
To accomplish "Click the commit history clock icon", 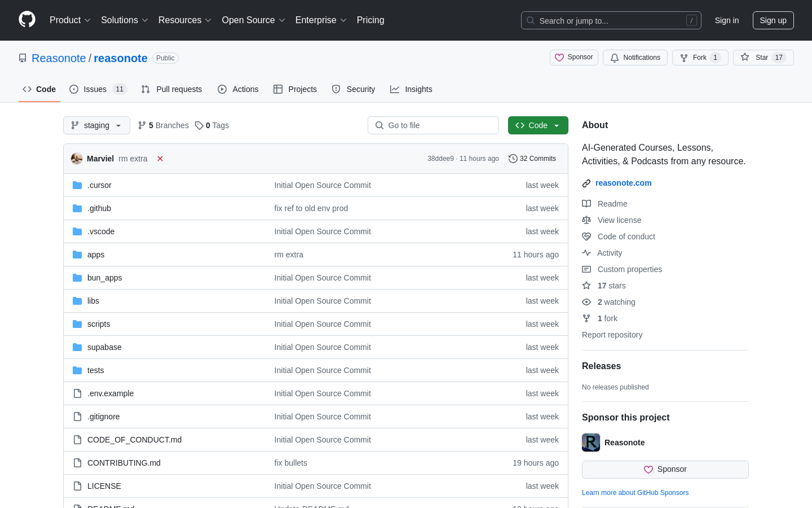I will tap(513, 159).
